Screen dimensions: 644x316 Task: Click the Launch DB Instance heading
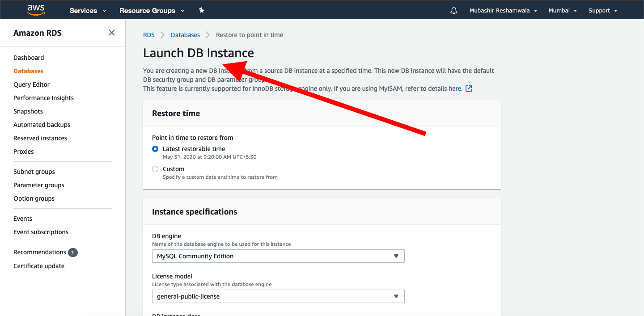click(199, 53)
